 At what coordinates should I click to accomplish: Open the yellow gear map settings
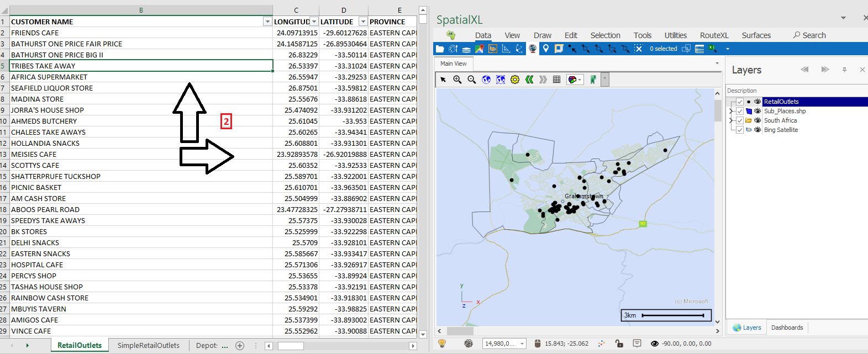pos(515,80)
